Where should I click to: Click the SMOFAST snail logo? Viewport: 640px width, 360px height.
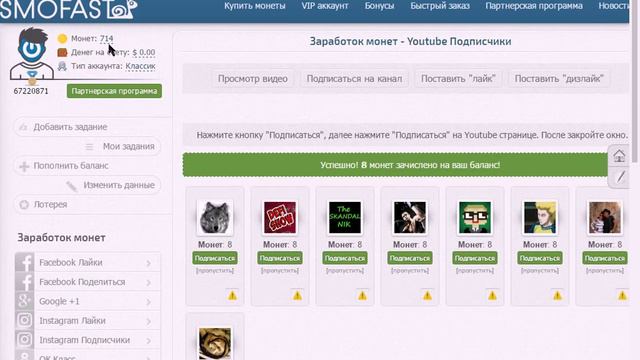(x=68, y=9)
